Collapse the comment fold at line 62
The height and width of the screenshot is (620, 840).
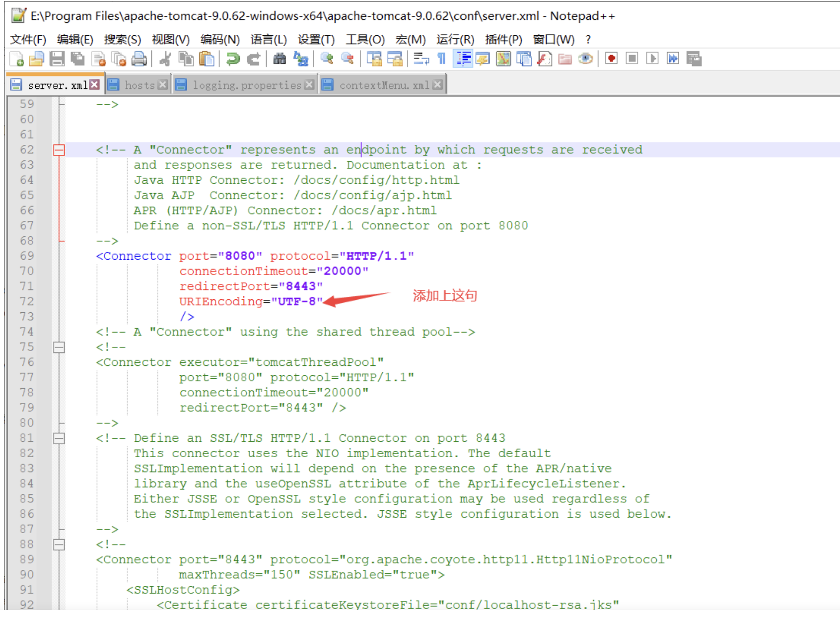59,149
